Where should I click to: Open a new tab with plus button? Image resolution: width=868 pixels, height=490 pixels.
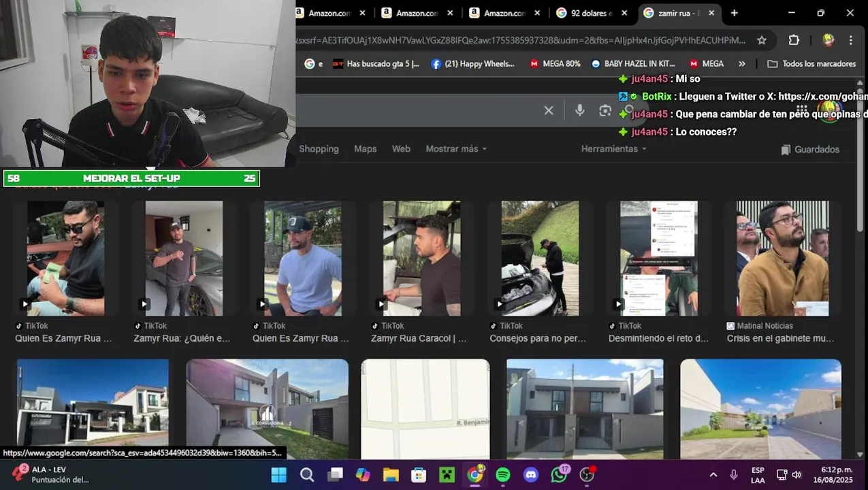click(x=734, y=13)
